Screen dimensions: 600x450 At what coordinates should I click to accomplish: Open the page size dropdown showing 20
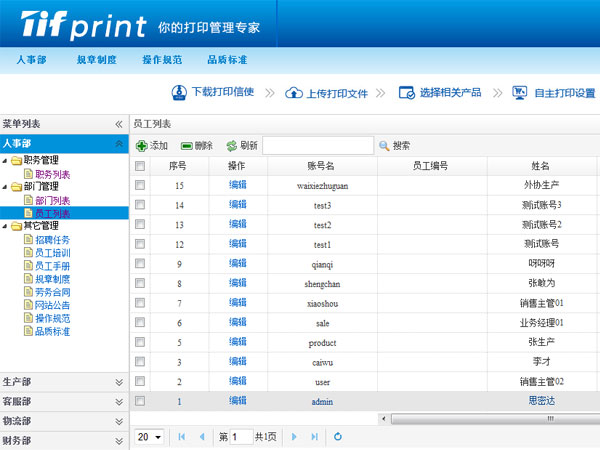pyautogui.click(x=150, y=437)
